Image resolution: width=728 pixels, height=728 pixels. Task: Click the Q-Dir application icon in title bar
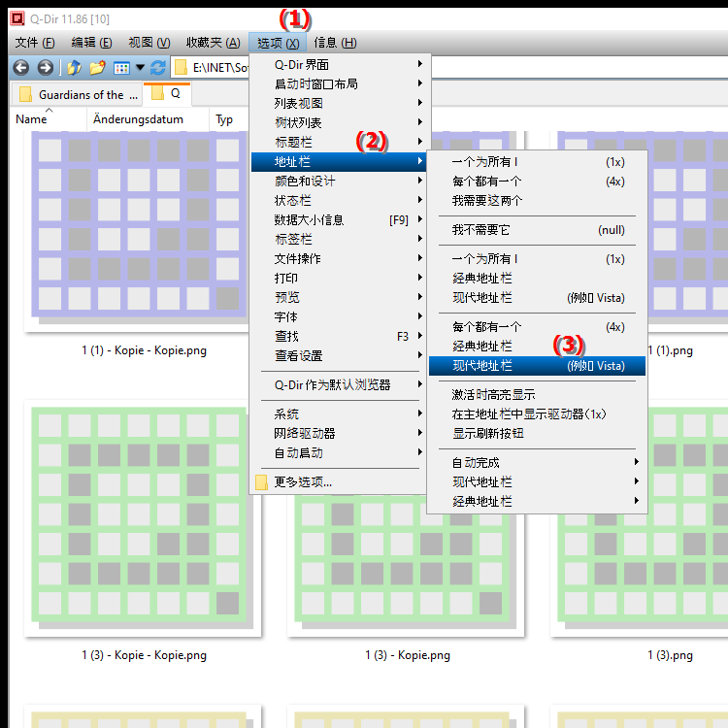tap(17, 18)
